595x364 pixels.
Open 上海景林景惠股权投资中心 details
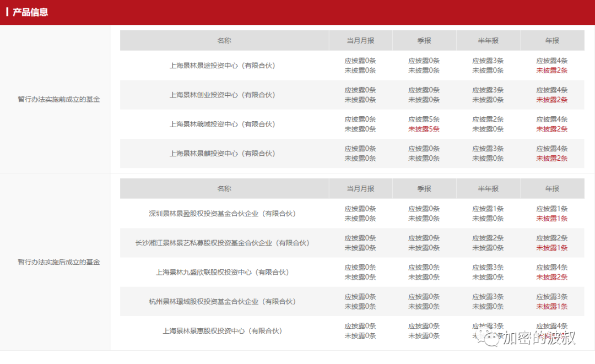coord(224,331)
